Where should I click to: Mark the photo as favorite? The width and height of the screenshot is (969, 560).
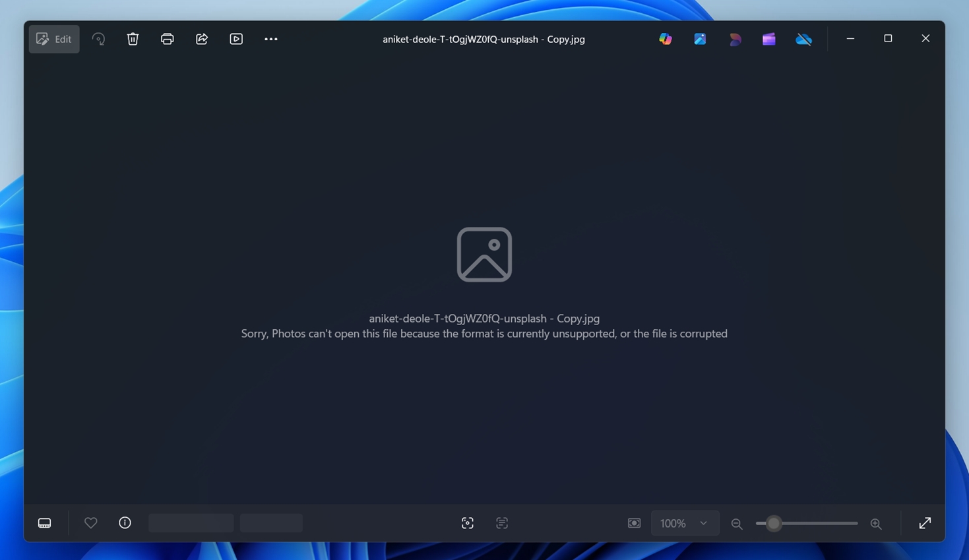point(90,522)
